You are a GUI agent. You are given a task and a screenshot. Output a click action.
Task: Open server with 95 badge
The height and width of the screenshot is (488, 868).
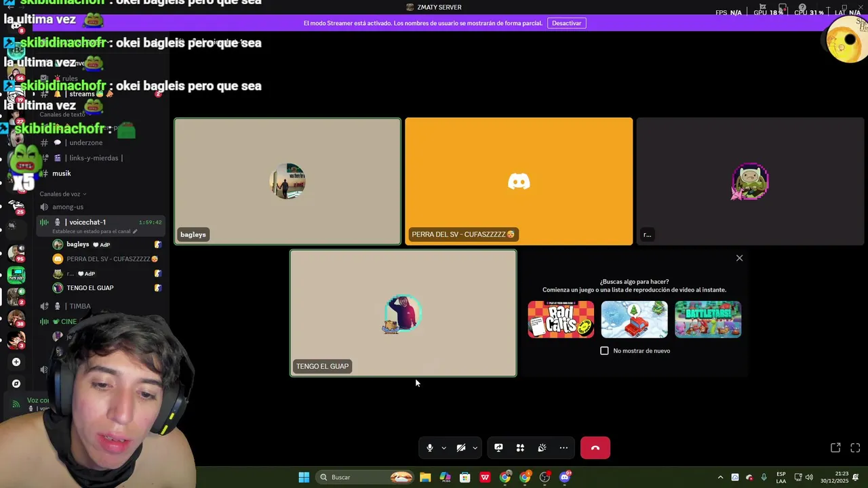16,253
